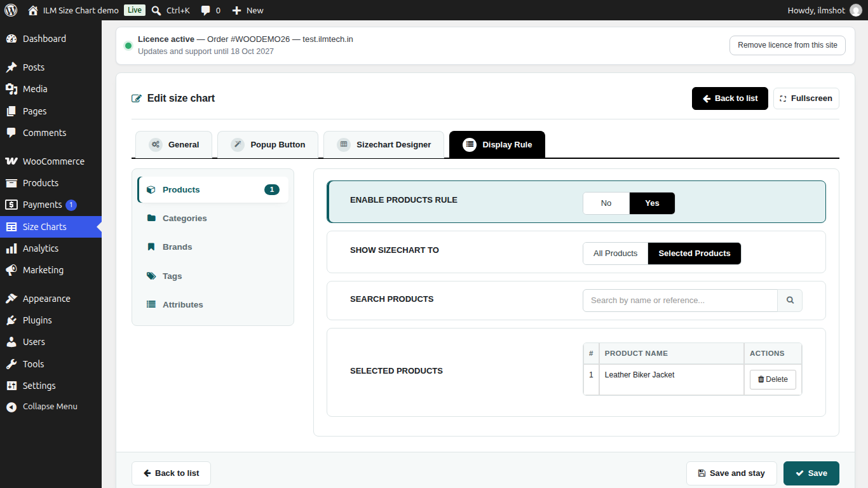Viewport: 868px width, 488px height.
Task: Click the Tools wrench icon
Action: 11,364
